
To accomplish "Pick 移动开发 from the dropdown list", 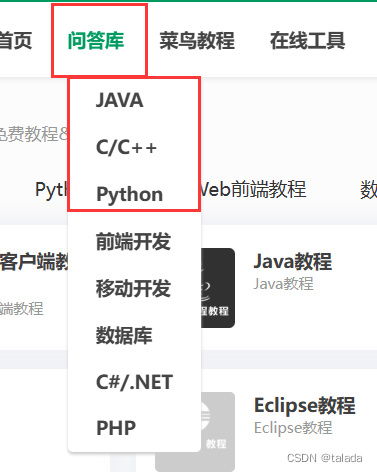I will tap(133, 288).
